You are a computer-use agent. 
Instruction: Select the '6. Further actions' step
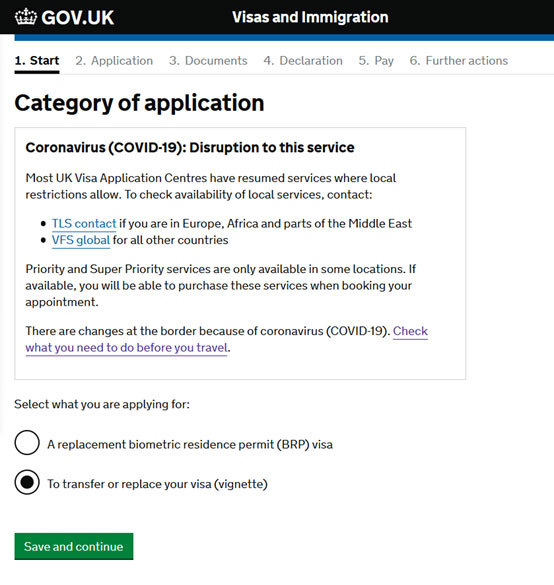click(459, 60)
